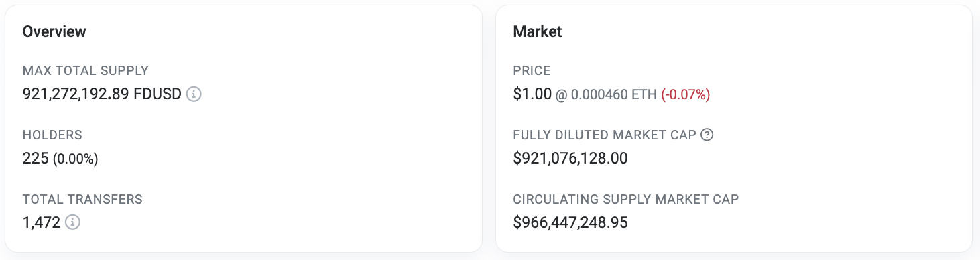Viewport: 980px width, 260px height.
Task: Click fully diluted market cap value $921,076,128.00
Action: [x=570, y=159]
